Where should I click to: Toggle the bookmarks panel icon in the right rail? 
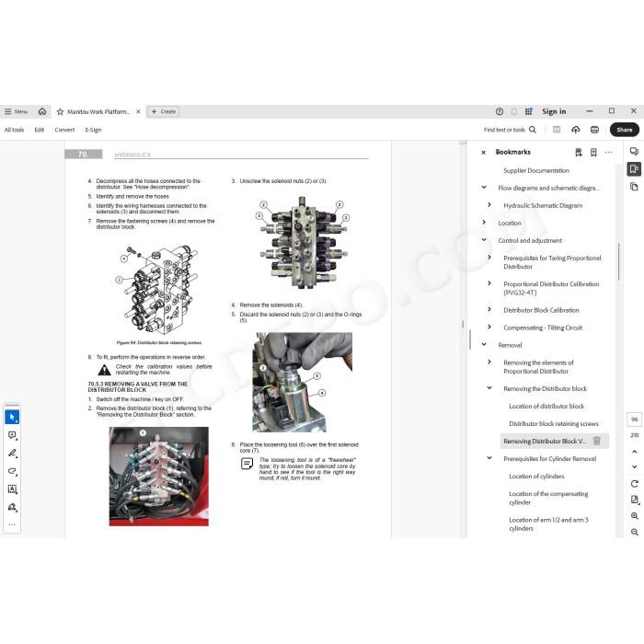(634, 168)
